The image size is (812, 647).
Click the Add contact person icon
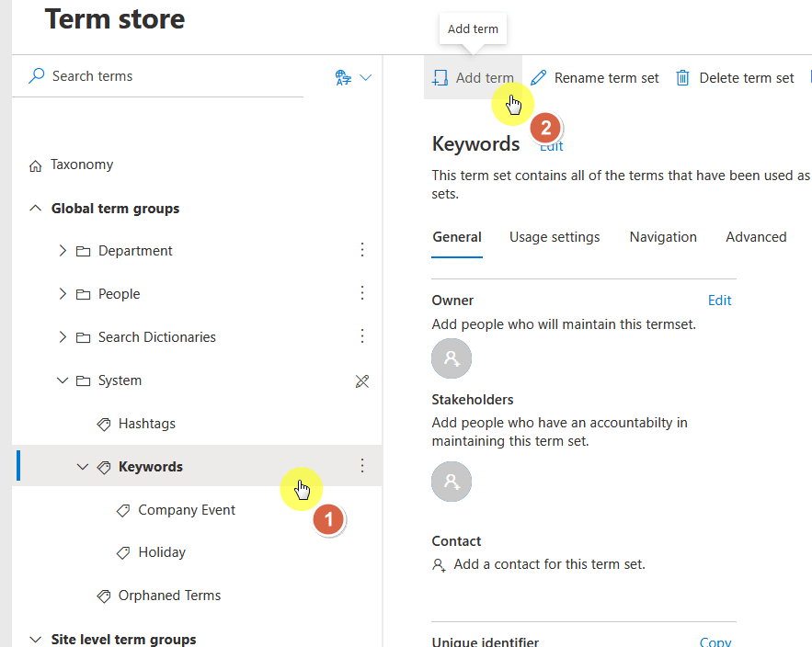click(439, 564)
